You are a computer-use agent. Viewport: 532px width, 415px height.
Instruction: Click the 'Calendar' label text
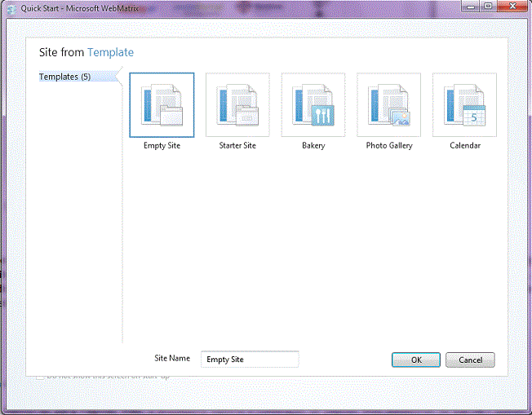(x=465, y=145)
